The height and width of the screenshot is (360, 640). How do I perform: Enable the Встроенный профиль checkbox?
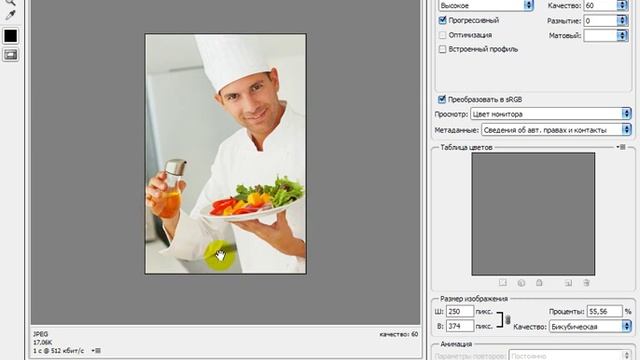[x=442, y=49]
